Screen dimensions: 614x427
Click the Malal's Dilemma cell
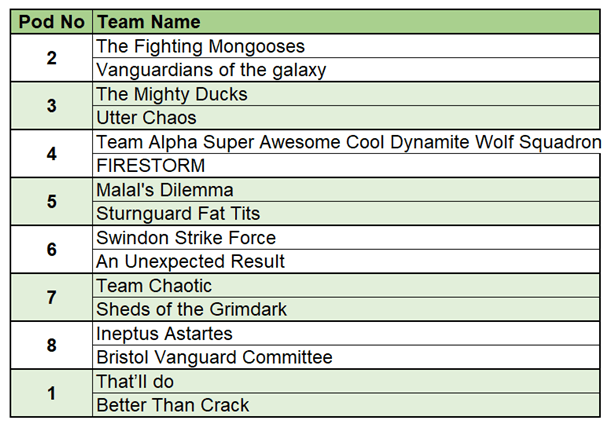click(x=164, y=190)
